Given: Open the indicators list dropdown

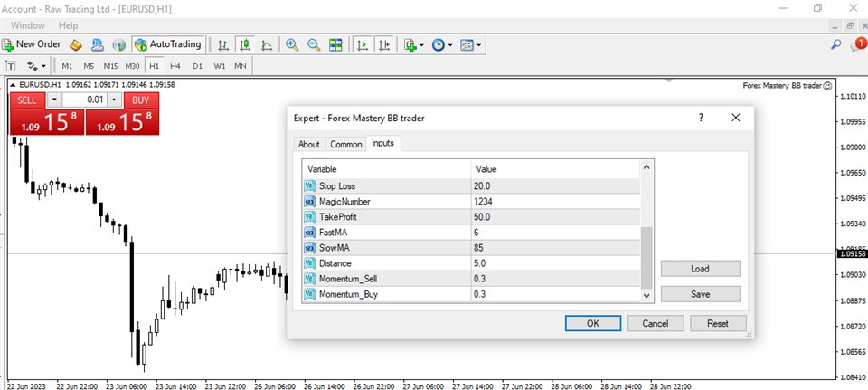Looking at the screenshot, I should [x=413, y=45].
